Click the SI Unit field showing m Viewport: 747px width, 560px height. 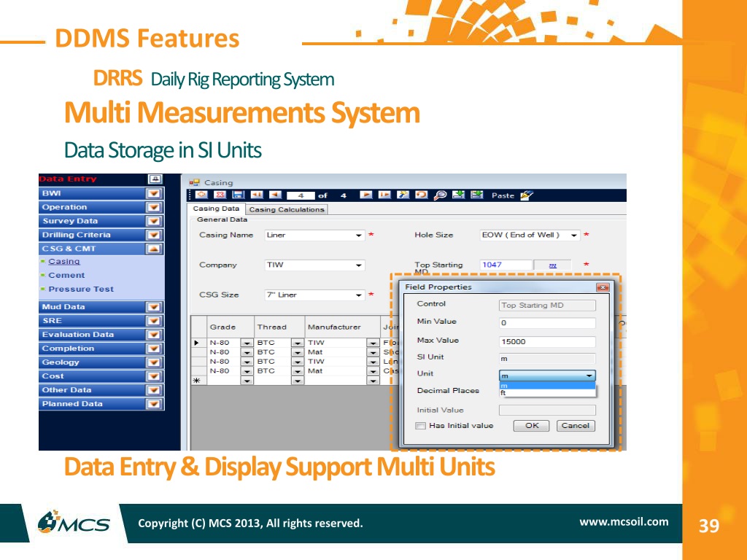click(547, 359)
